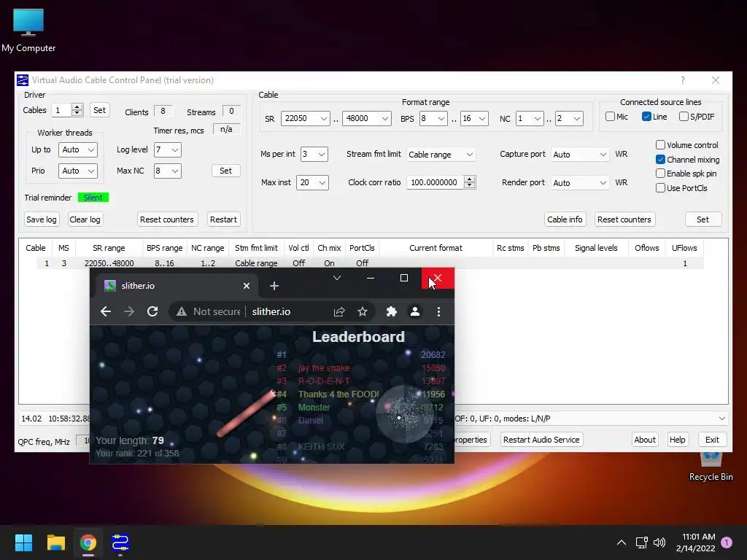The width and height of the screenshot is (747, 560).
Task: Open the Ms per int dropdown
Action: pyautogui.click(x=314, y=154)
